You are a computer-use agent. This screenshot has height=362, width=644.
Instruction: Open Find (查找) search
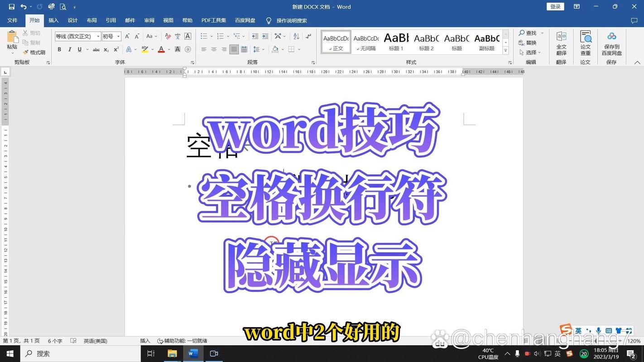pyautogui.click(x=528, y=33)
